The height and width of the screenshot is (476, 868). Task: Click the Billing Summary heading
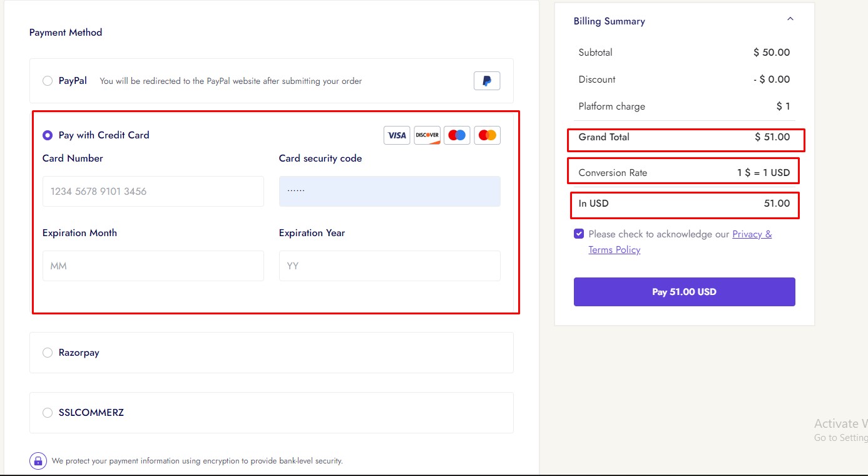click(x=609, y=21)
